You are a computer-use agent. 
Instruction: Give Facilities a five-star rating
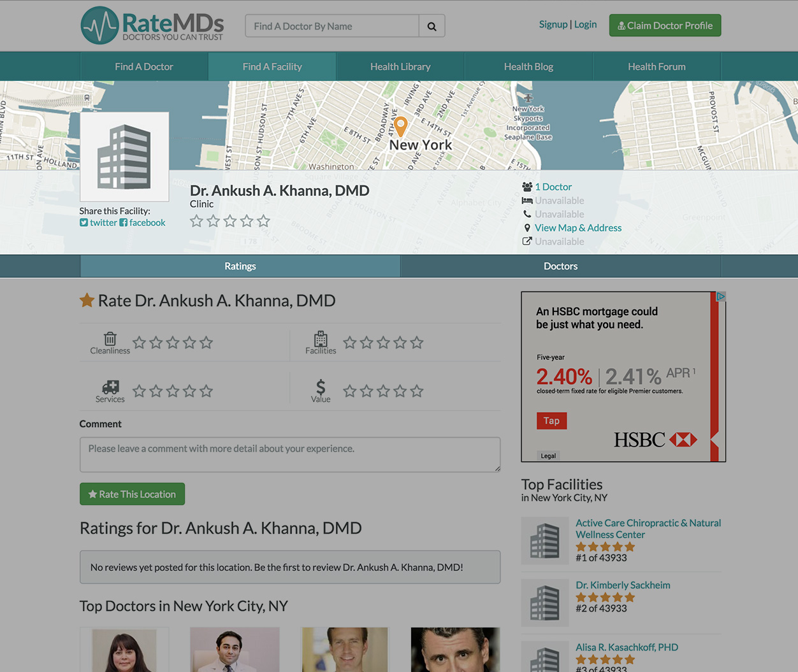[x=417, y=343]
